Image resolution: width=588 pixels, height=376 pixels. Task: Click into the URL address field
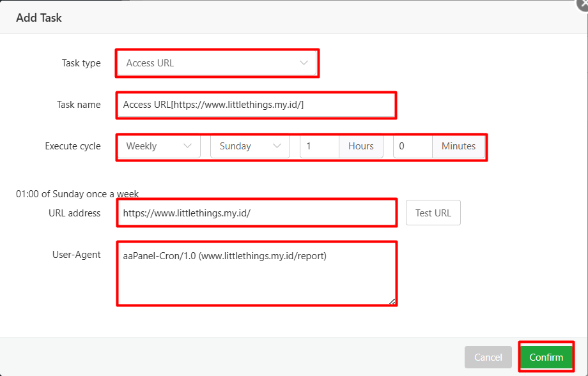tap(256, 213)
